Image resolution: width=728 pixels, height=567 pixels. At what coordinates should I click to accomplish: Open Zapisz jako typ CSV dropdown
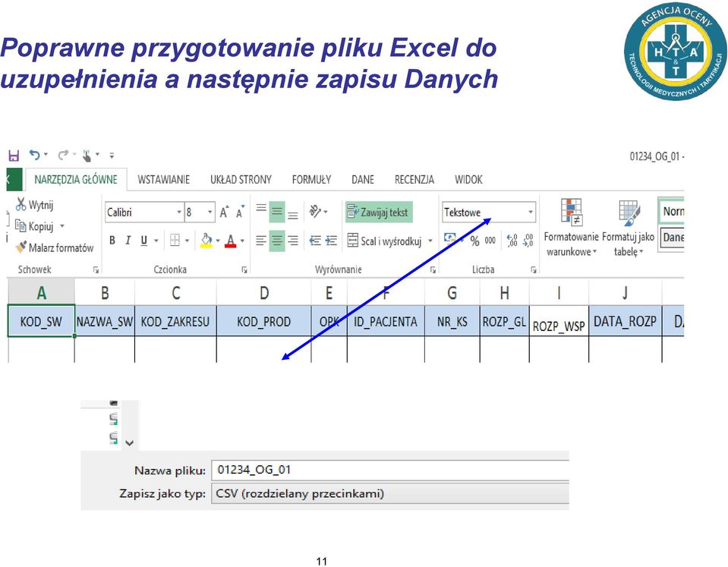[390, 493]
